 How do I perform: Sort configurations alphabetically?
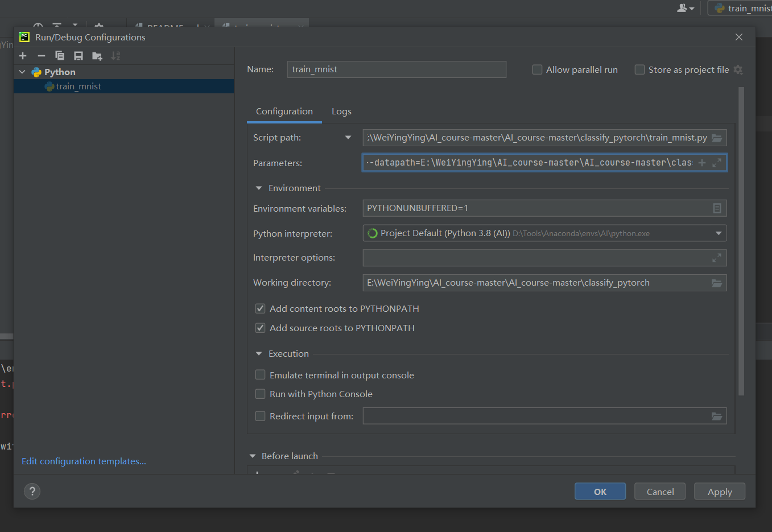pos(115,56)
